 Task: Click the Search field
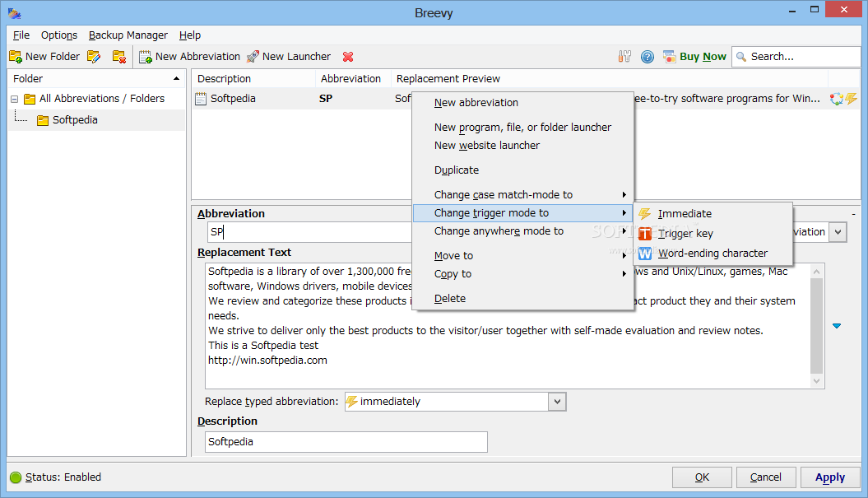(x=796, y=57)
